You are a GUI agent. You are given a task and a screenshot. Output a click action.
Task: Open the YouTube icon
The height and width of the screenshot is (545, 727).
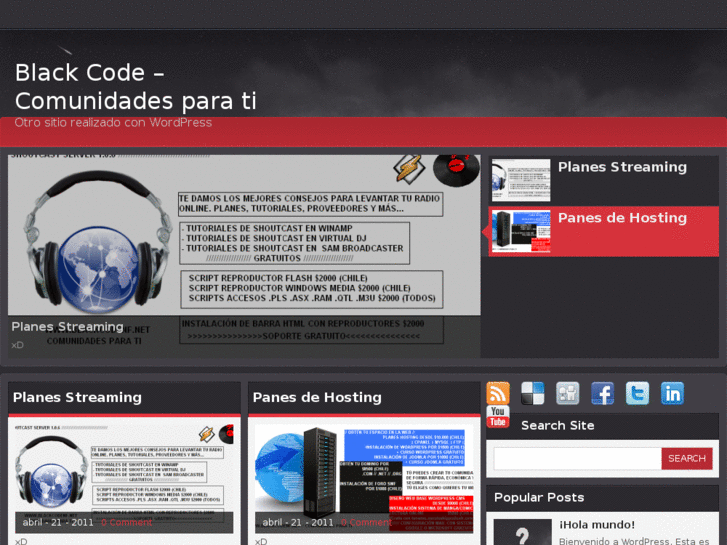coord(497,416)
